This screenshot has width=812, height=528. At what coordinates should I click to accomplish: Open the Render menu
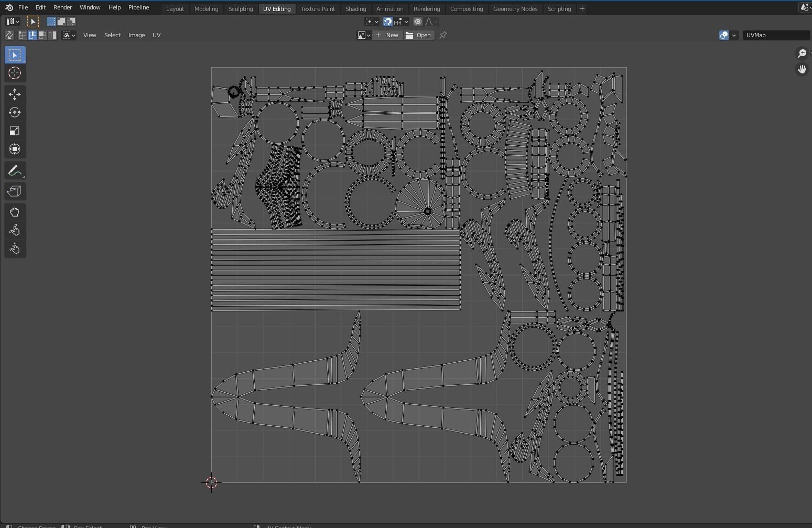point(62,7)
